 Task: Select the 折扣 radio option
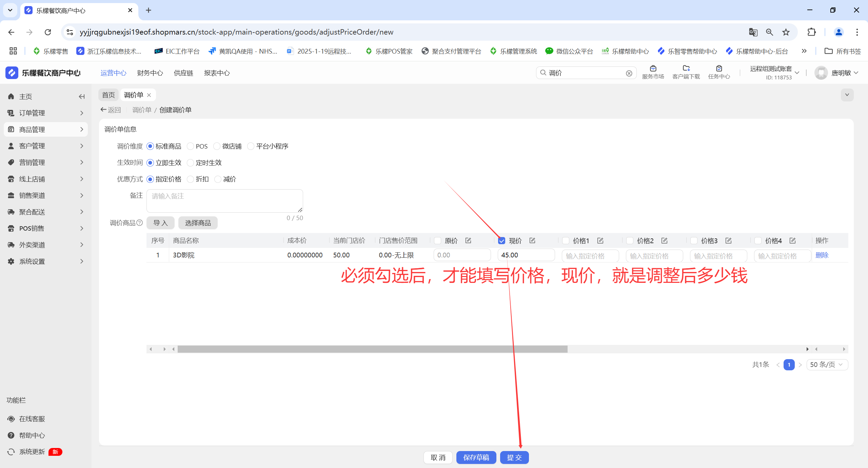coord(191,179)
